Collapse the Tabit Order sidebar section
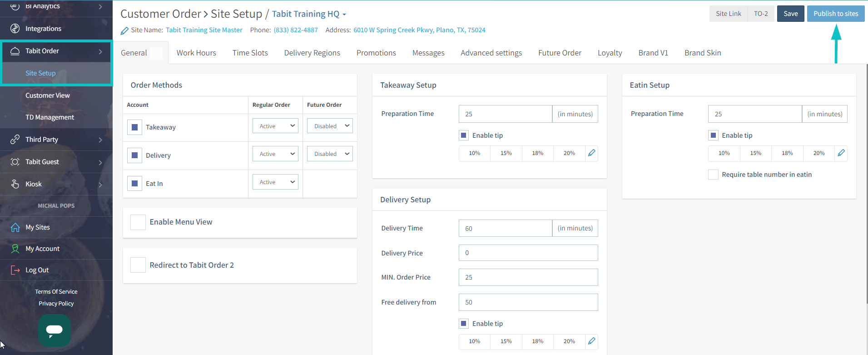The width and height of the screenshot is (868, 355). pos(100,51)
